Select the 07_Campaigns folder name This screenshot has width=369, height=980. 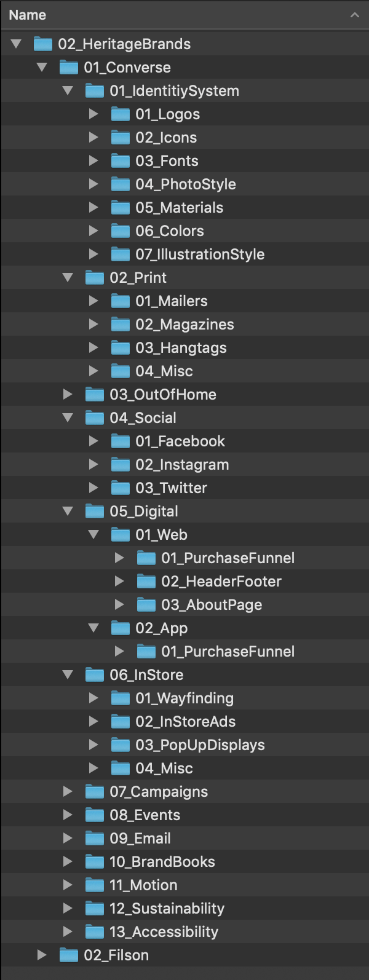tap(159, 791)
